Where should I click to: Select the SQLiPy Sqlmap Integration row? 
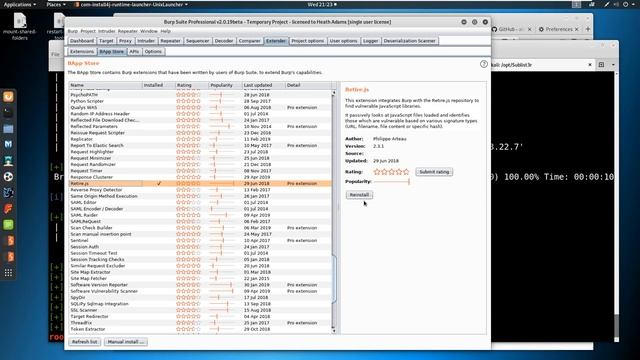point(200,304)
